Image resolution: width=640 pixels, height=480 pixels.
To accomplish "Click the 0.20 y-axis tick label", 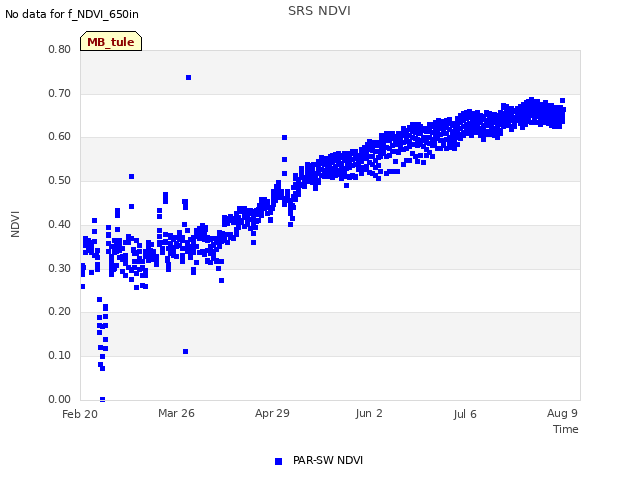I will pyautogui.click(x=60, y=311).
